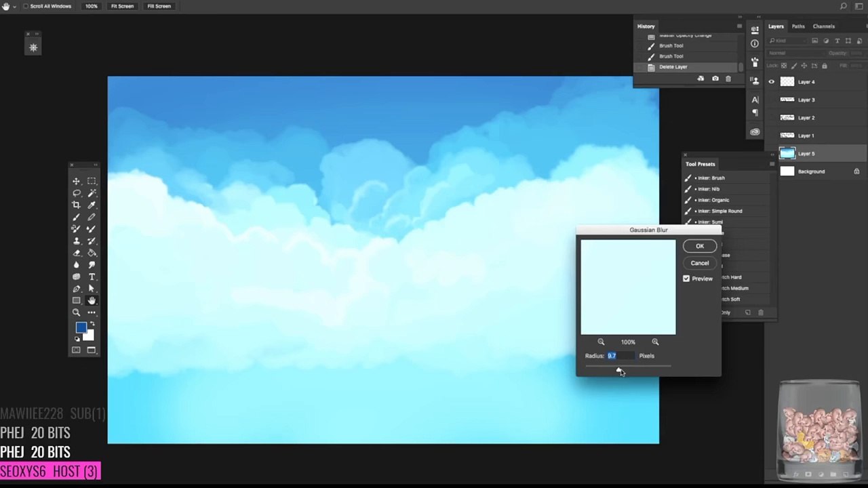Select the Paint Bucket tool

(92, 253)
